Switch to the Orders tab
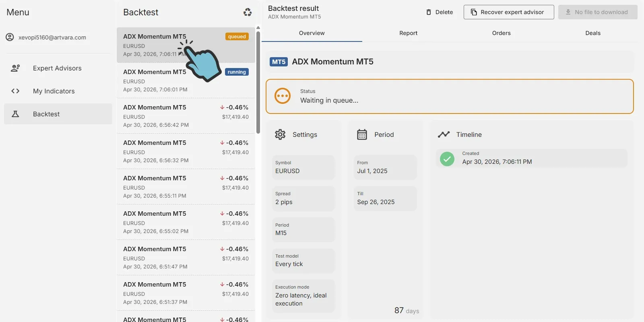This screenshot has height=322, width=644. click(501, 33)
